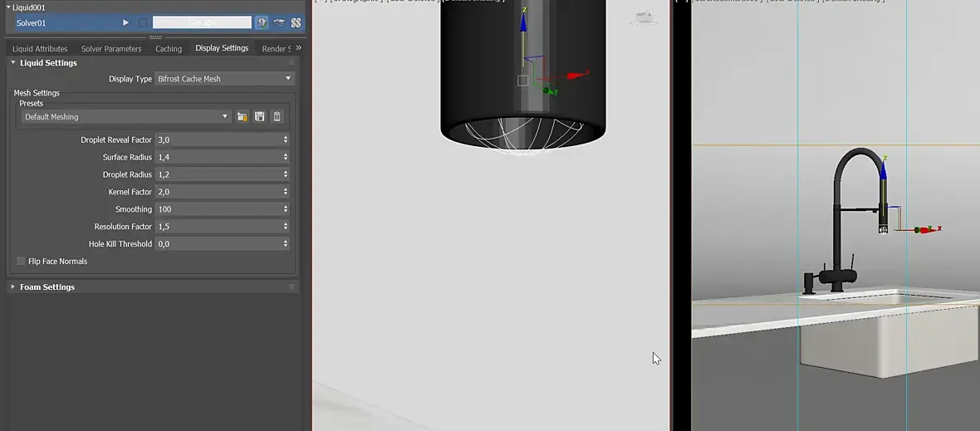This screenshot has width=980, height=431.
Task: Click the wave surface icon in Solver01 row
Action: coord(279,22)
